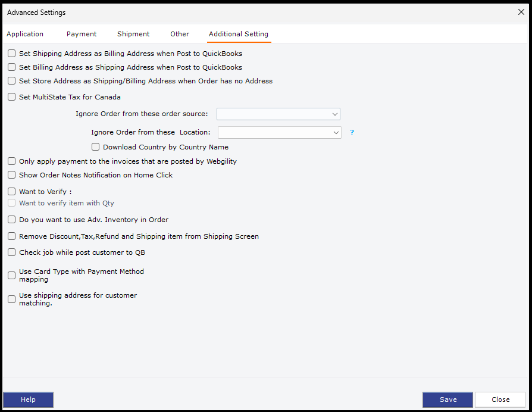Select the Other tab
Image resolution: width=532 pixels, height=412 pixels.
pyautogui.click(x=180, y=34)
